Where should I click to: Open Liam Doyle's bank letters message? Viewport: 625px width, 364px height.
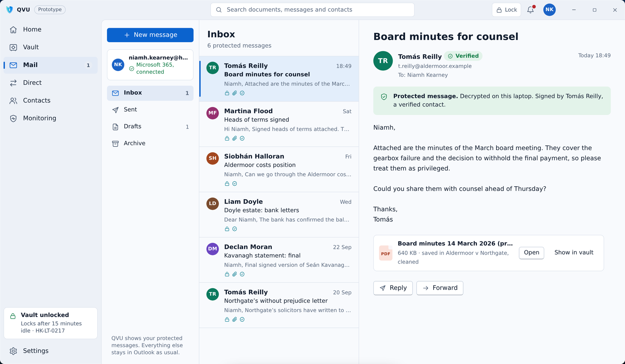point(279,215)
